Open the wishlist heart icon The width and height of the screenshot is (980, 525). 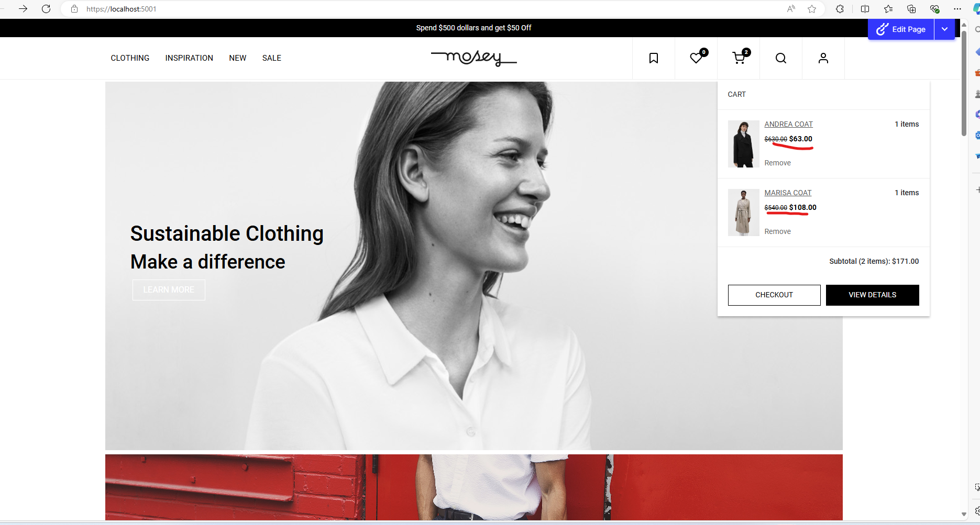point(696,58)
